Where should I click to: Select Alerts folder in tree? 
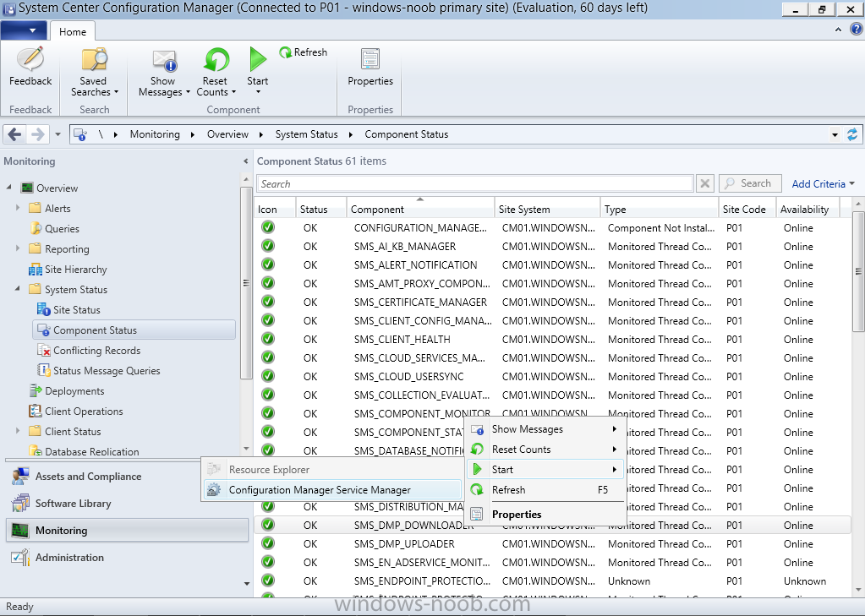click(57, 209)
